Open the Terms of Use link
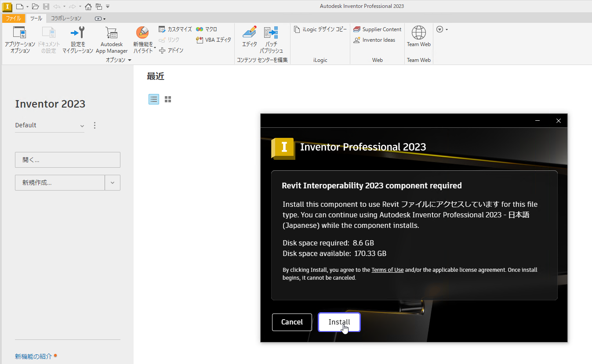This screenshot has height=364, width=592. point(388,270)
